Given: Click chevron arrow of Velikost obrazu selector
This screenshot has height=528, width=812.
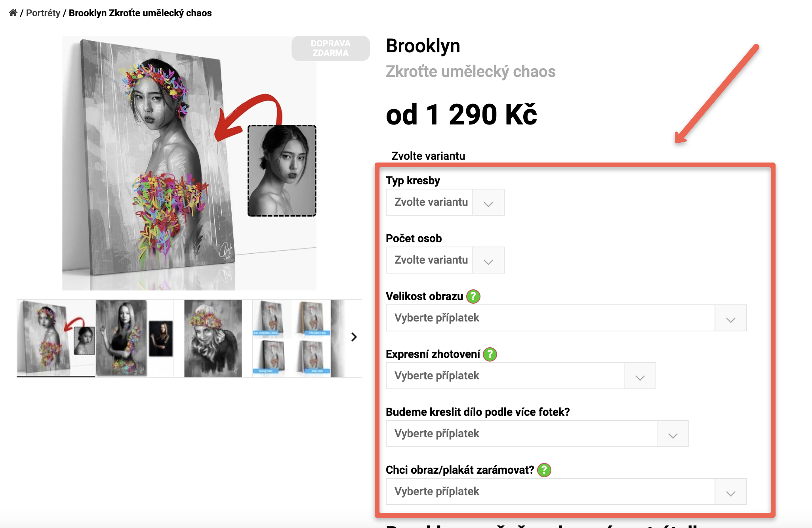Looking at the screenshot, I should (730, 318).
